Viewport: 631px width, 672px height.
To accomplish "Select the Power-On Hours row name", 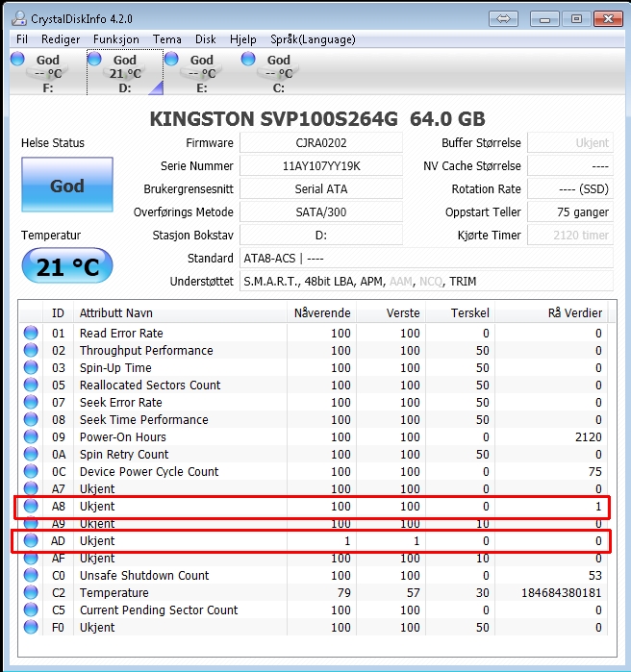I will coord(123,437).
